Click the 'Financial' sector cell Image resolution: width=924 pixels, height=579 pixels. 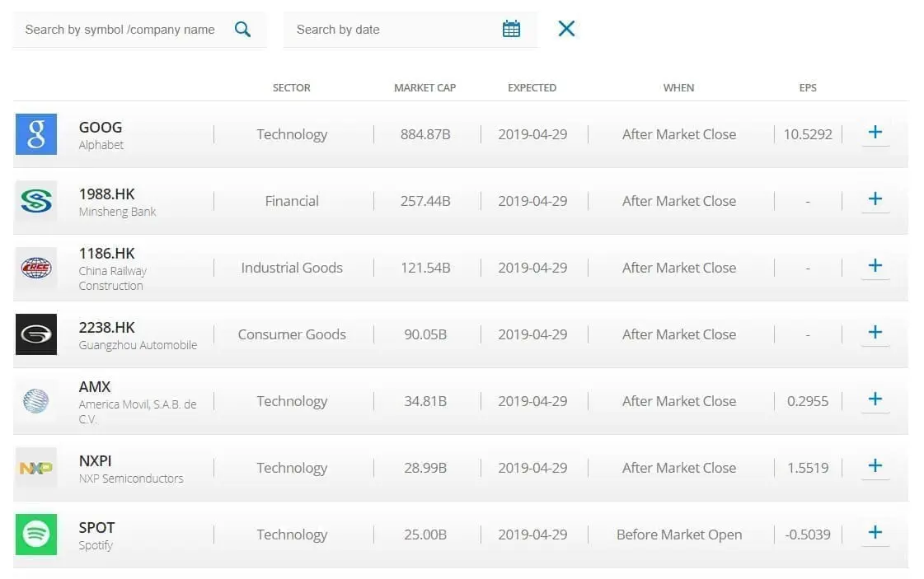292,201
